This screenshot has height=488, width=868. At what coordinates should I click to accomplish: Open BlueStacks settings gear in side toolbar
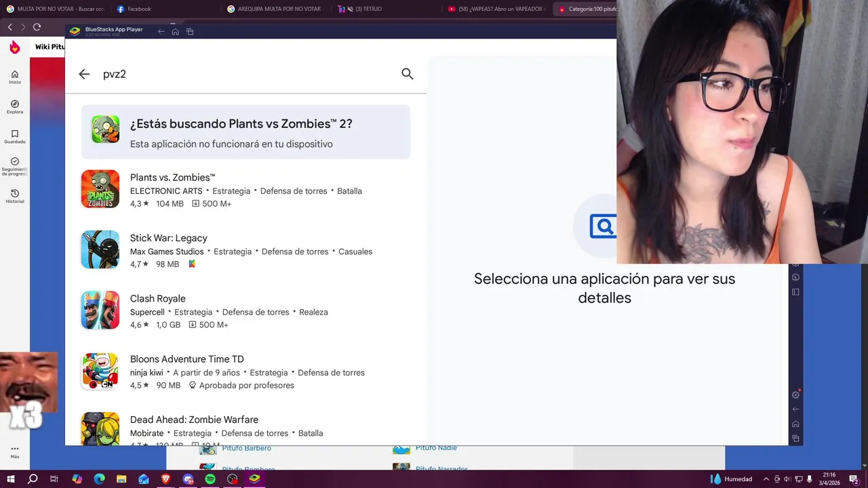796,394
